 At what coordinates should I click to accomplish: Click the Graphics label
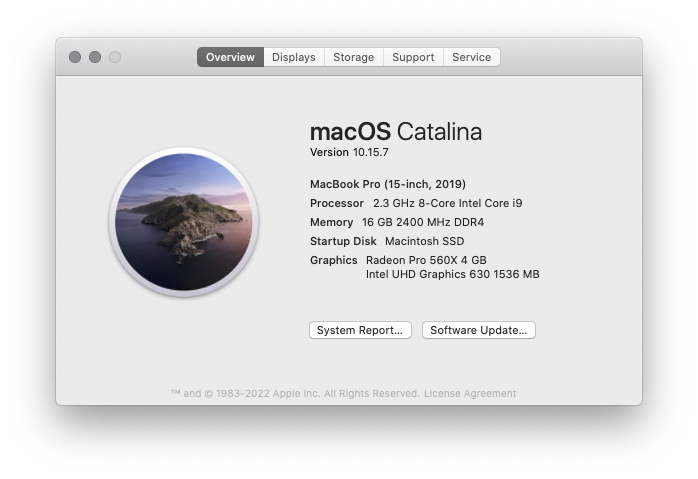coord(333,260)
